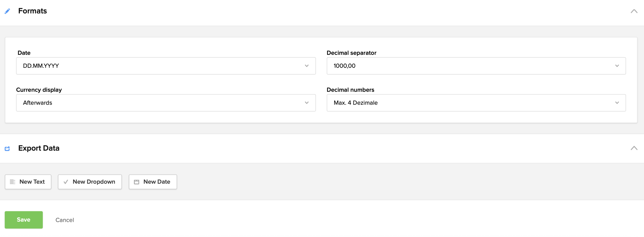Click the export icon beside Export Data

(7, 149)
